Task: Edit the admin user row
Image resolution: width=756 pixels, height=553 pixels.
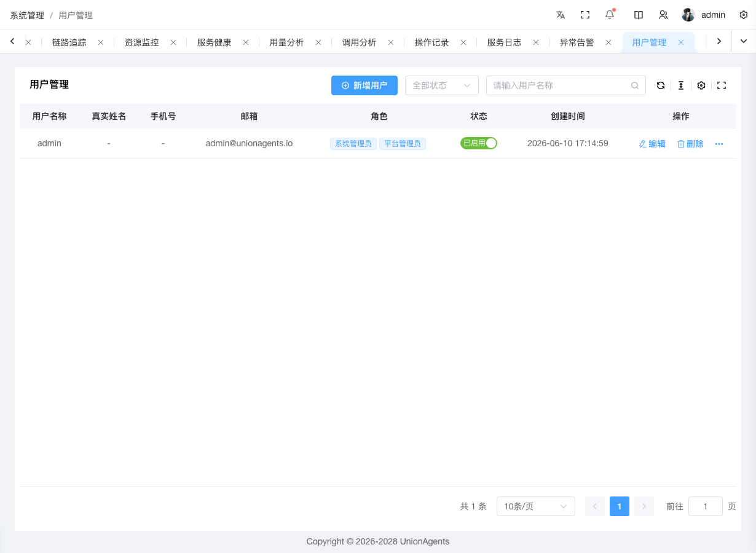Action: pyautogui.click(x=652, y=144)
